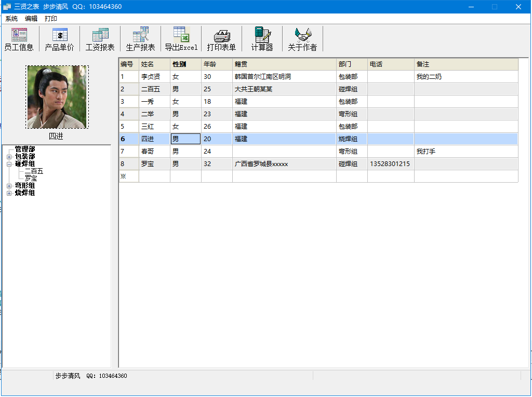Sort by the 性别 column header
Image resolution: width=532 pixels, height=397 pixels.
coord(185,64)
